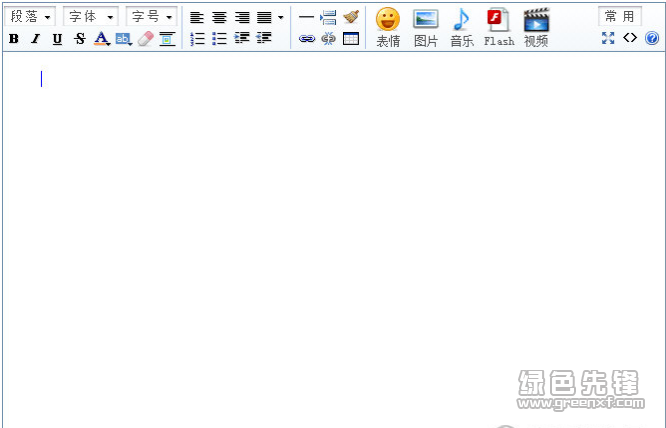Insert an image via 图片
The width and height of the screenshot is (666, 428).
coord(426,27)
